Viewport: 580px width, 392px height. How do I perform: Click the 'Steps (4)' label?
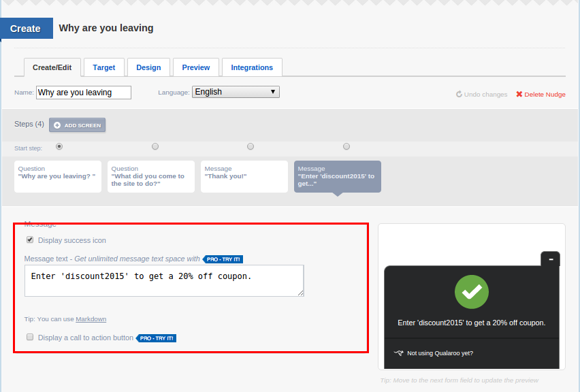pos(29,125)
